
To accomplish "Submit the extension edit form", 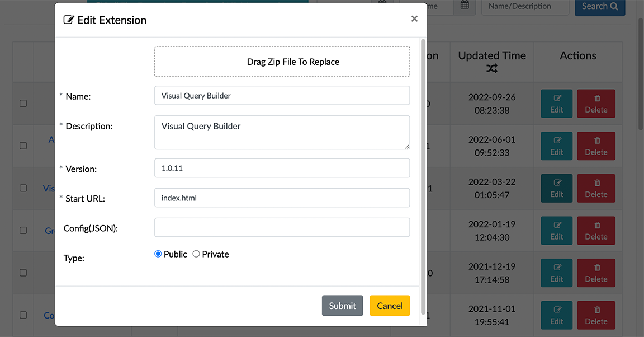I will point(342,306).
